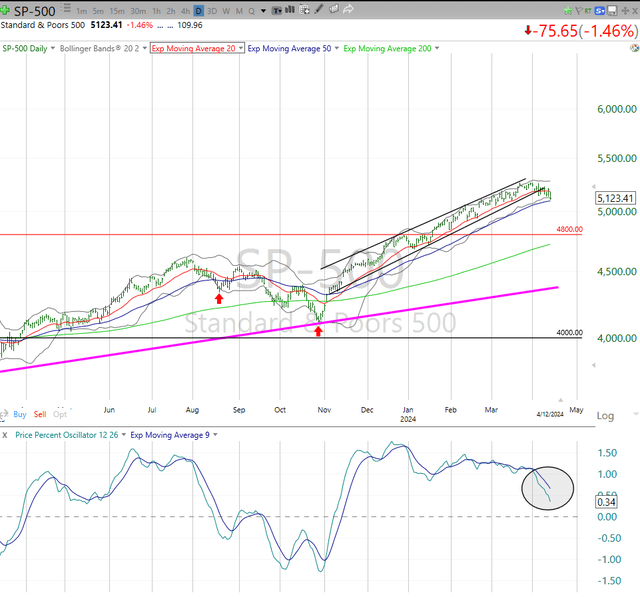Switch to the Q quarterly timeframe
Viewport: 640px width, 597px height.
click(x=251, y=11)
